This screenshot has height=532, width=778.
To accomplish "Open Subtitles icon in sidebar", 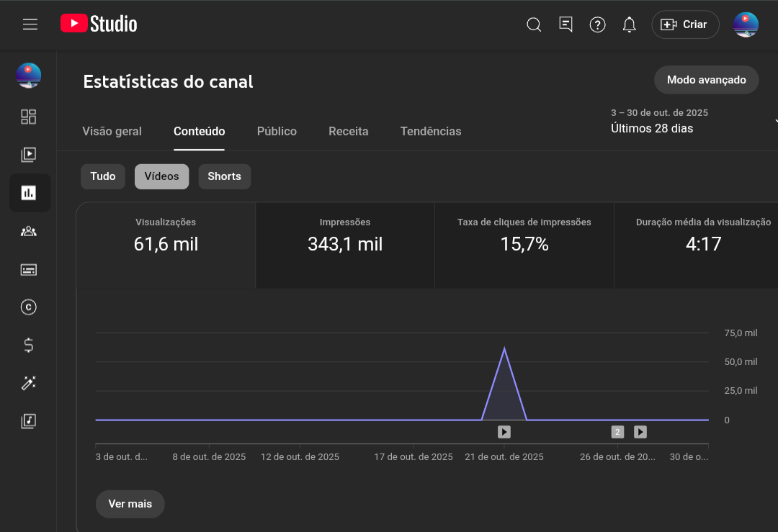I will tap(29, 269).
